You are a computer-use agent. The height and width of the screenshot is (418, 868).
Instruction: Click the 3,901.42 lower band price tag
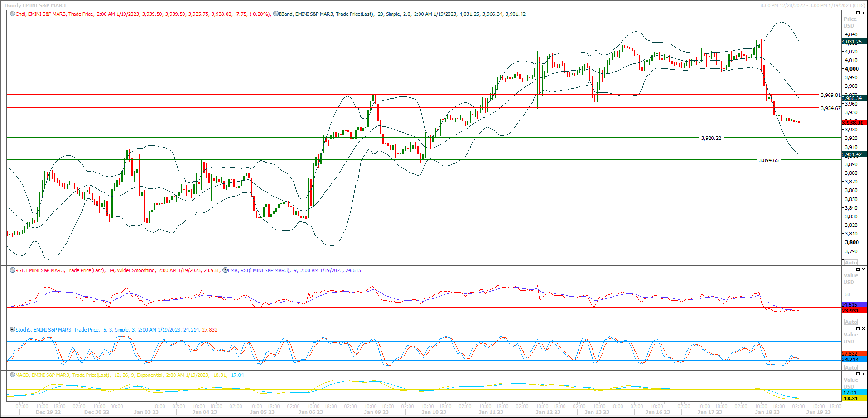pos(854,154)
